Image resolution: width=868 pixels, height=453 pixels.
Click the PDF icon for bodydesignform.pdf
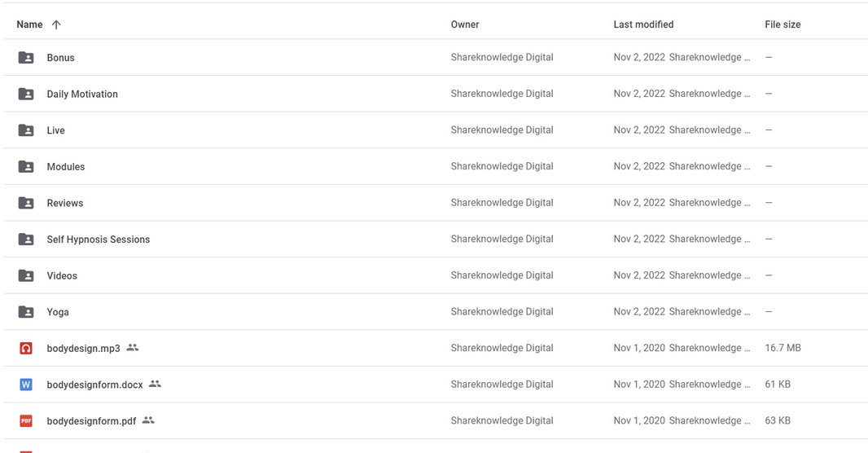click(x=26, y=421)
